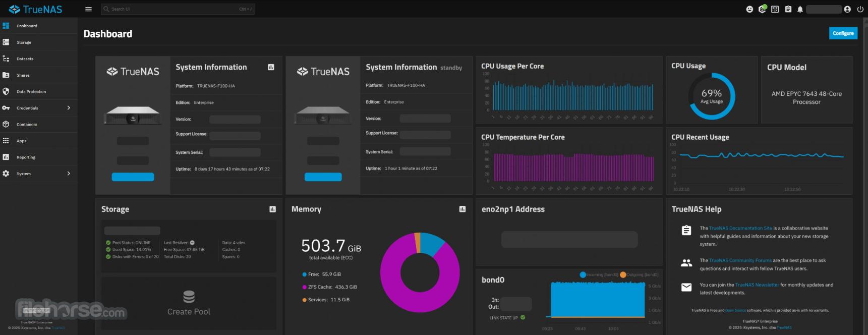Toggle the hamburger sidebar menu
The width and height of the screenshot is (868, 335).
pos(88,9)
